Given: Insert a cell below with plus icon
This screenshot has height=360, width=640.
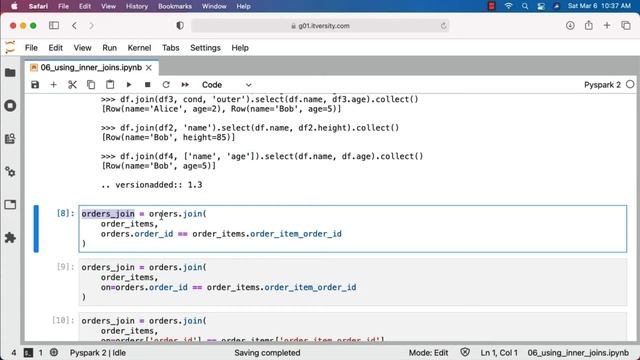Looking at the screenshot, I should pos(53,84).
